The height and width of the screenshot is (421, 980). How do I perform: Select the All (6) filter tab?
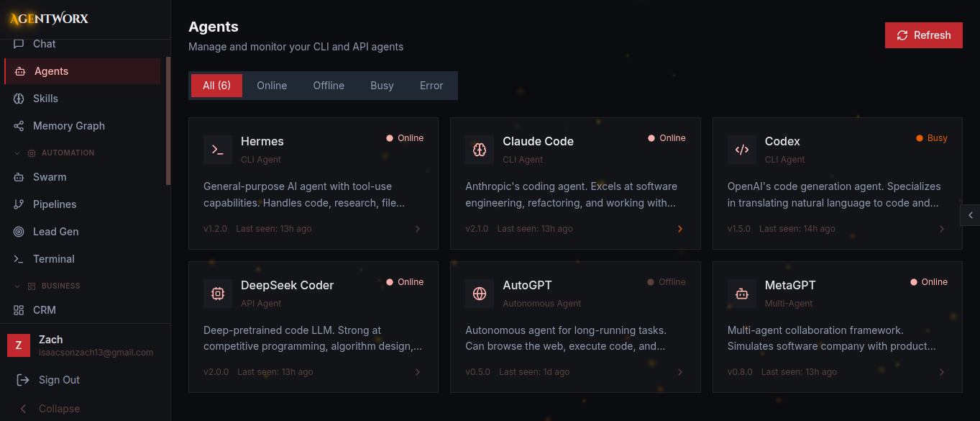point(216,86)
